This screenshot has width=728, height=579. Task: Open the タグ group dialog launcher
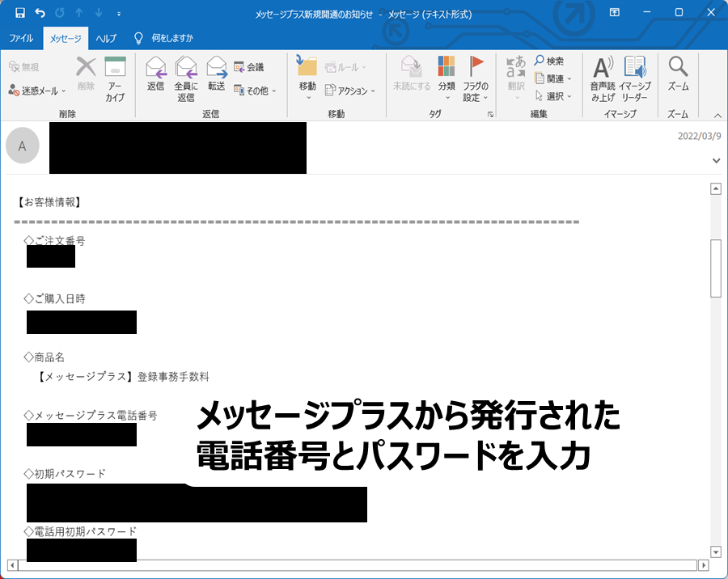(490, 114)
